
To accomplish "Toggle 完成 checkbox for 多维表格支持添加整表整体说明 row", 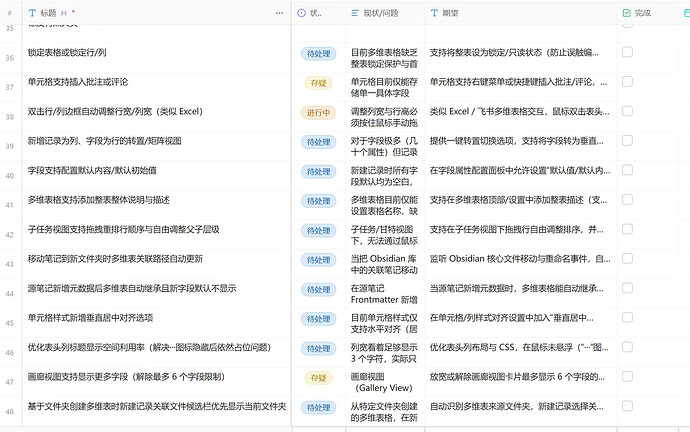I will (628, 200).
